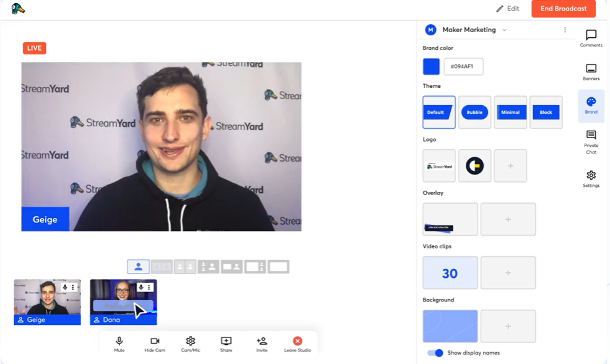Image resolution: width=610 pixels, height=364 pixels.
Task: Go to the Settings tab
Action: pos(591,179)
